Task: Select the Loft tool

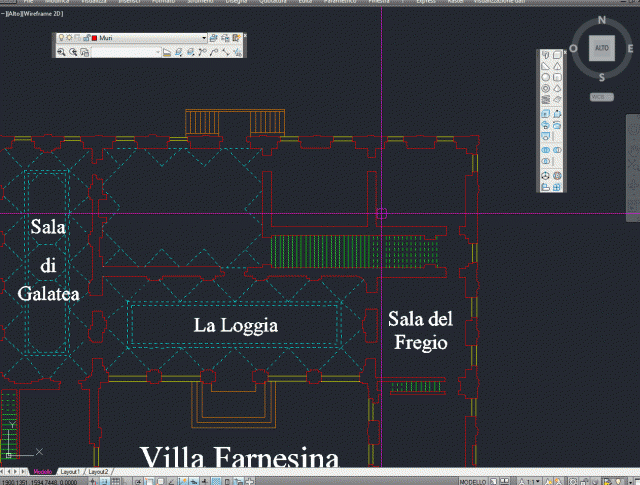Action: [x=546, y=136]
